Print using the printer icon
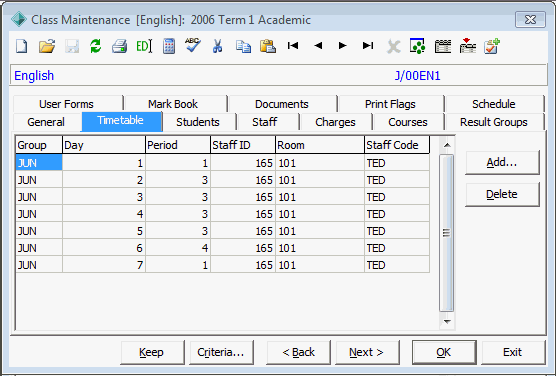This screenshot has width=556, height=376. tap(119, 46)
